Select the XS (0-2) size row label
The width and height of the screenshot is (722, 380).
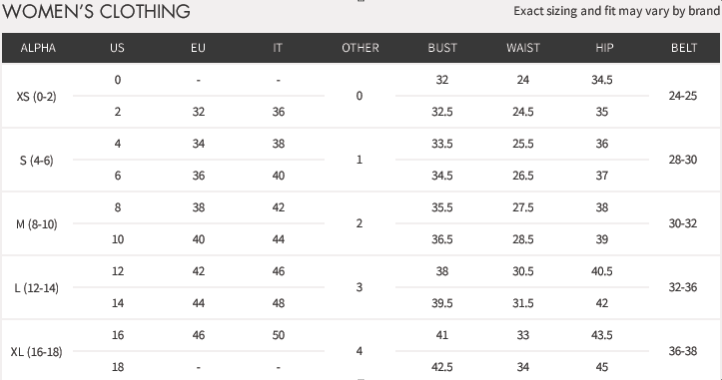(x=36, y=97)
